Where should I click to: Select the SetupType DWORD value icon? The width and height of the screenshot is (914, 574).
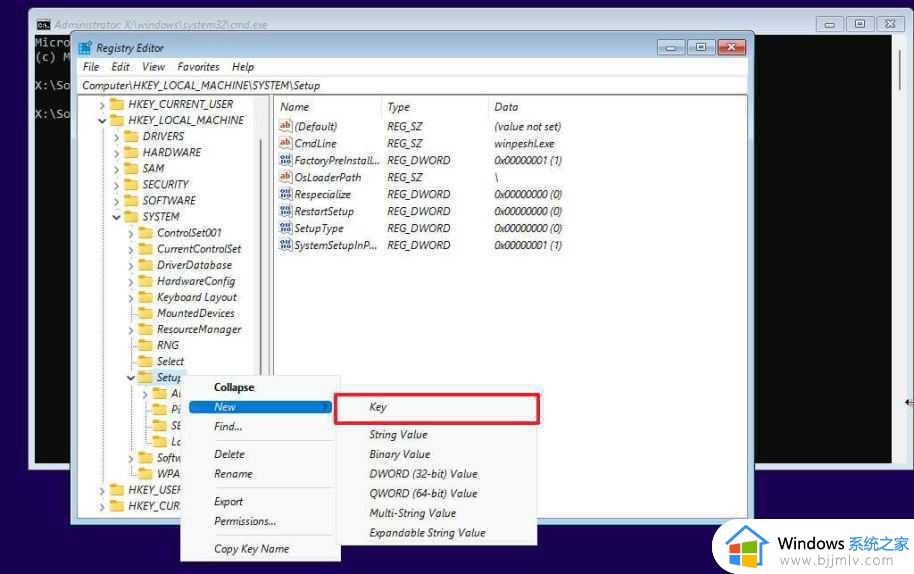286,228
